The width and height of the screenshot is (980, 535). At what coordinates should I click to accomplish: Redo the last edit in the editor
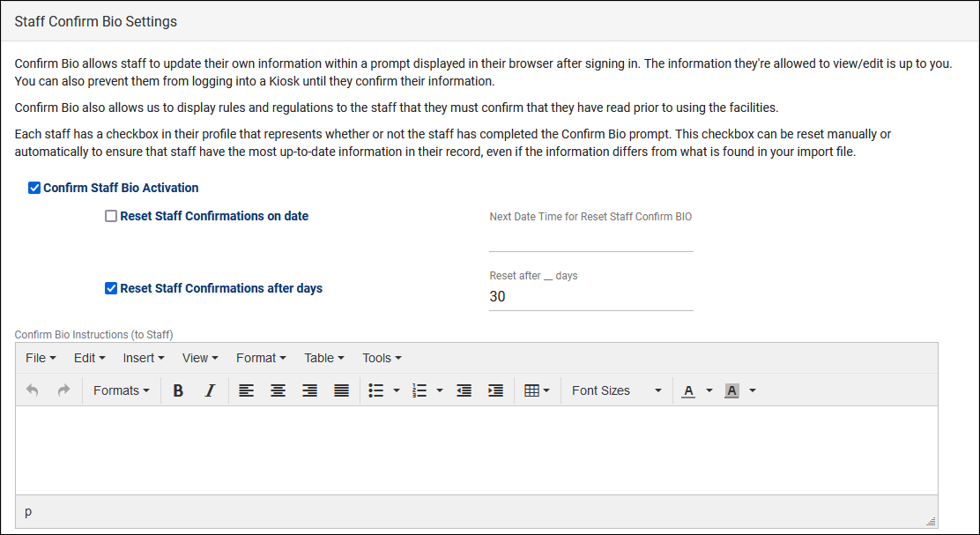pyautogui.click(x=63, y=390)
